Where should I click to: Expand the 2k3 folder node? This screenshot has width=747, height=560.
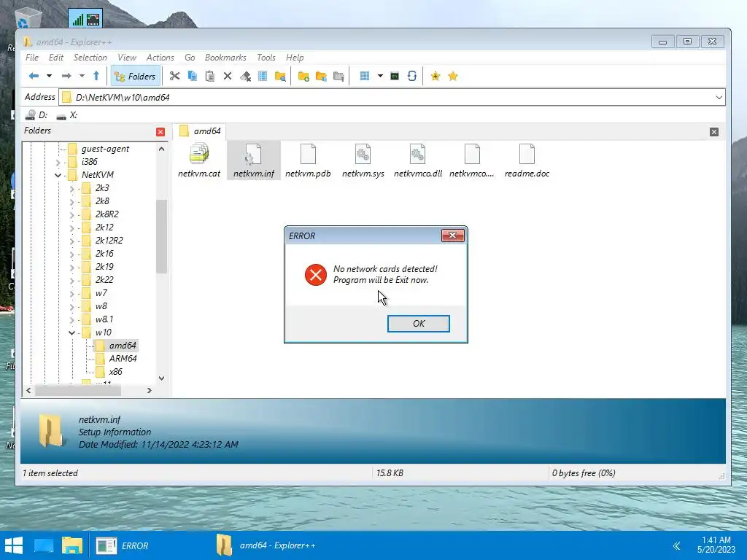coord(72,189)
